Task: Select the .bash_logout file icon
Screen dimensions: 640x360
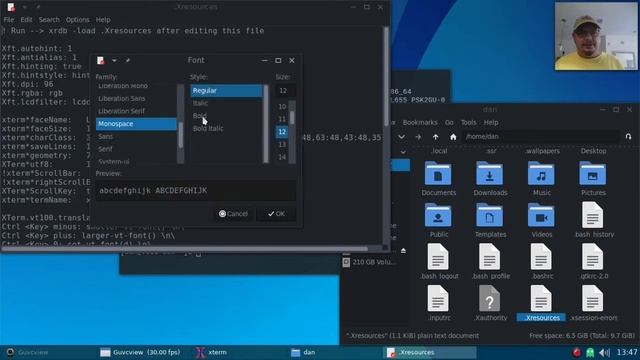Action: 438,257
